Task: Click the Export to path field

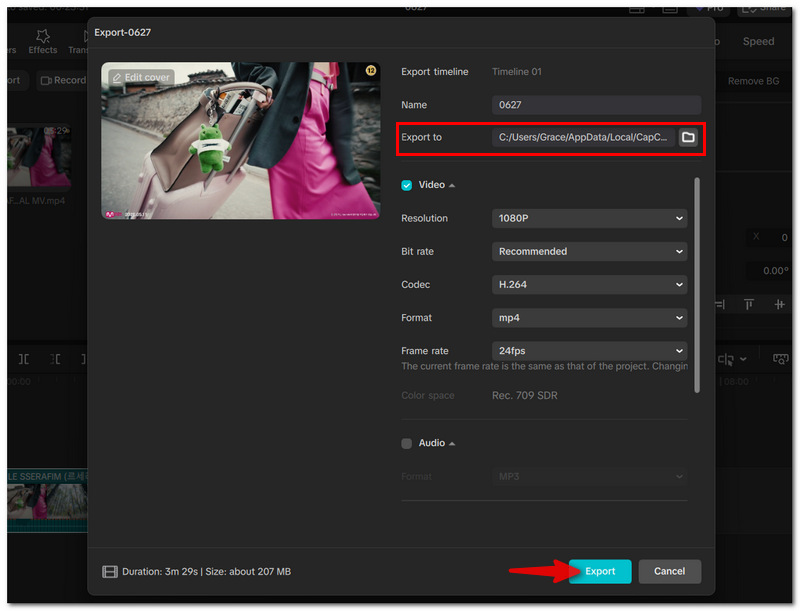Action: pos(583,137)
